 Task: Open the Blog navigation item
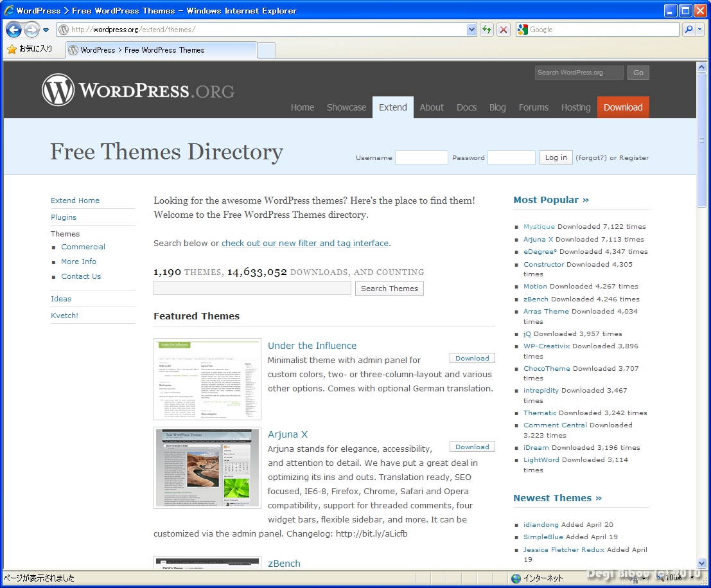[x=497, y=107]
